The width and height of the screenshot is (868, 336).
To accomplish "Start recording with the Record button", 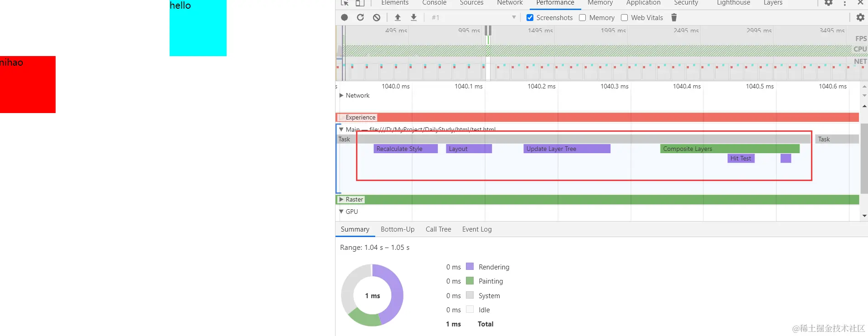I will point(345,17).
